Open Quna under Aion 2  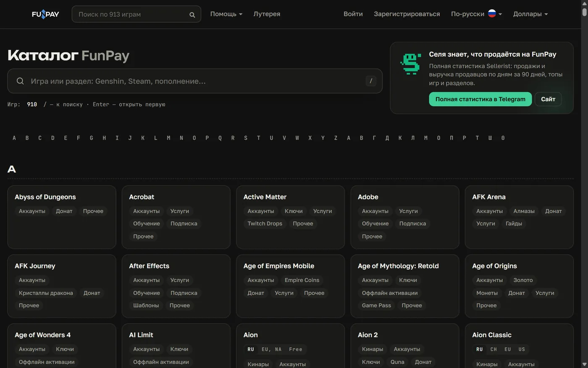[x=397, y=362]
